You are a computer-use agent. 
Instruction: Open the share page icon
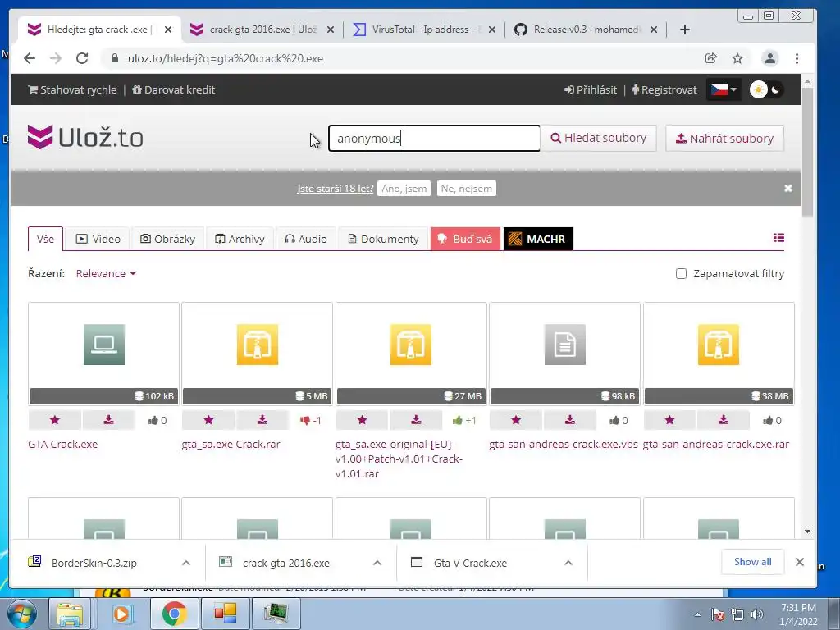click(711, 58)
